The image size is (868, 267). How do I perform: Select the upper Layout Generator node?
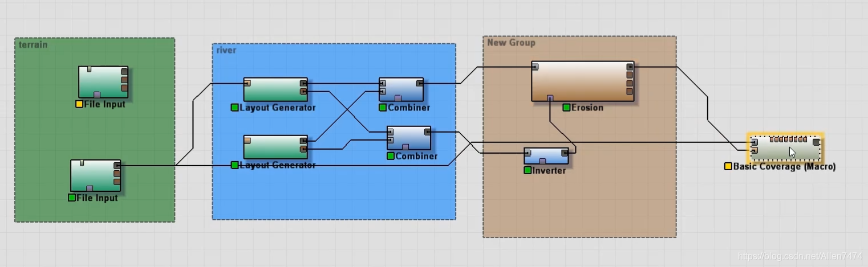275,90
